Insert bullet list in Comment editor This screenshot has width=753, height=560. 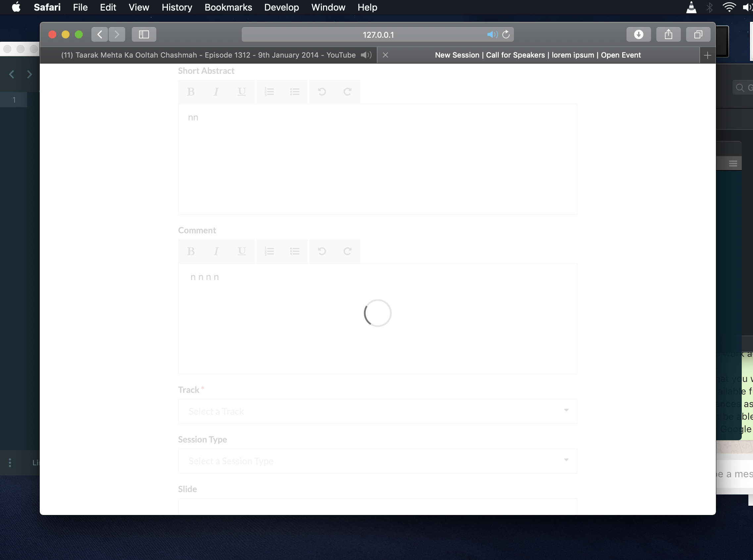[x=294, y=251]
